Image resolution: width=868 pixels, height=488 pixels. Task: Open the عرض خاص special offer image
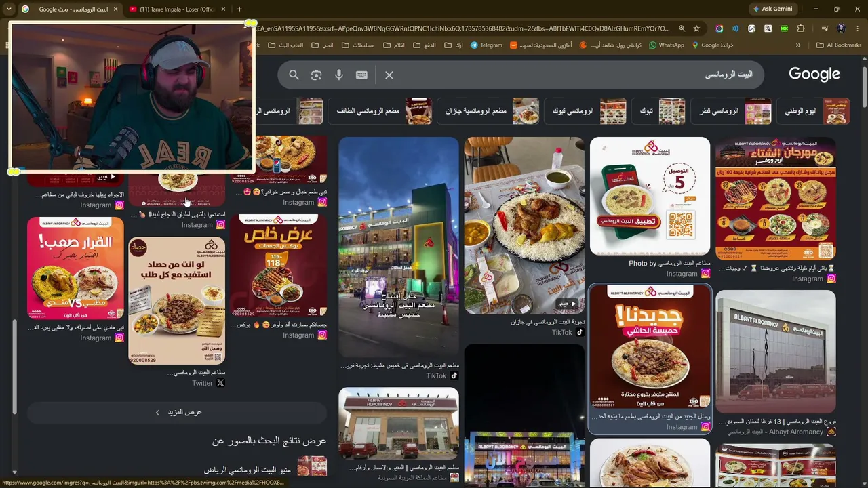[279, 266]
